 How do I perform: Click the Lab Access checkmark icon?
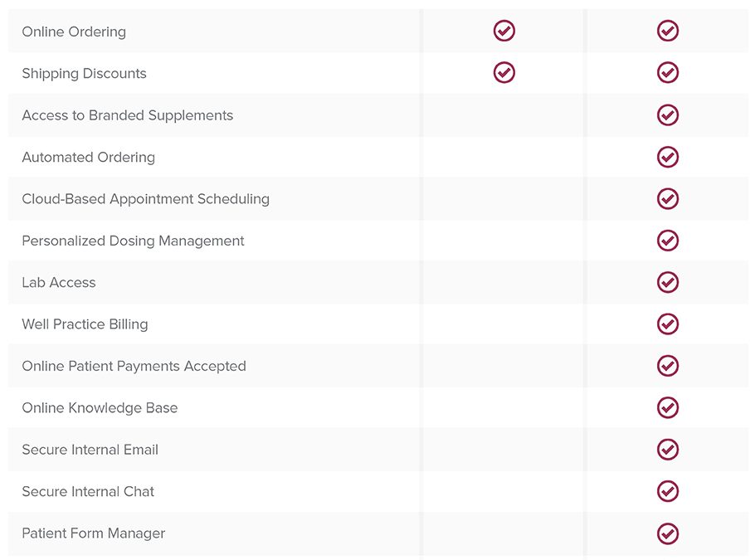[x=668, y=282]
